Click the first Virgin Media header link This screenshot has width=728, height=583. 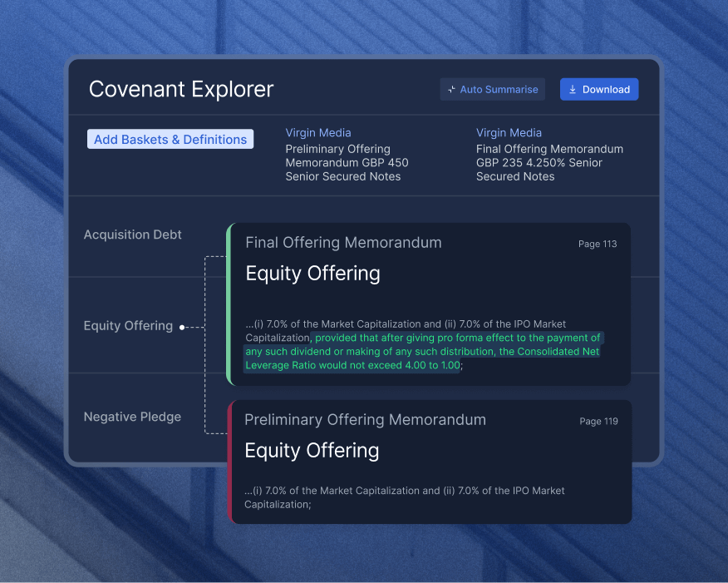pos(318,132)
